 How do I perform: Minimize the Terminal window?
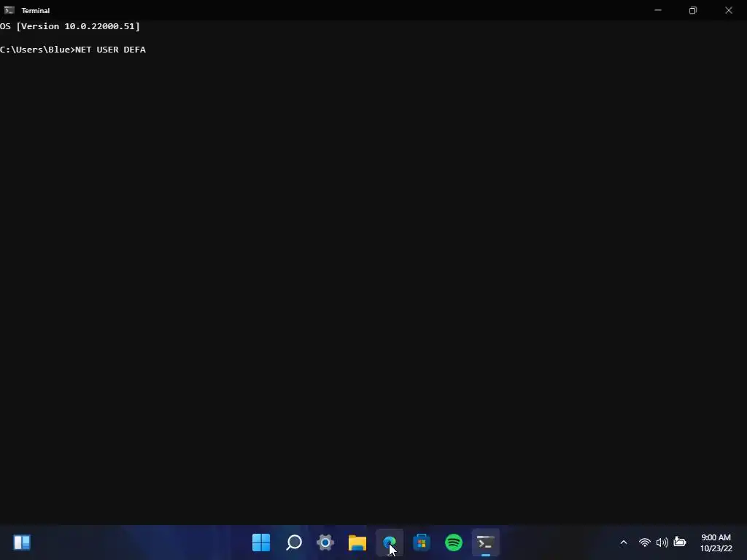(x=658, y=10)
